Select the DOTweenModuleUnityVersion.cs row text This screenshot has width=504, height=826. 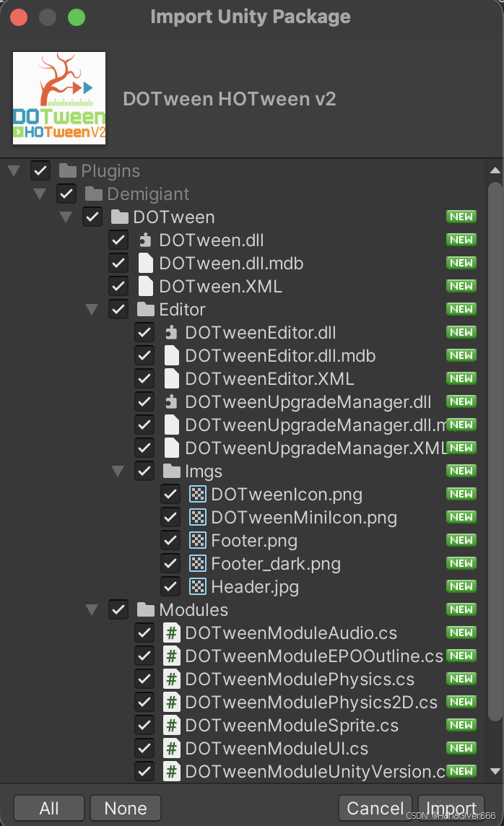click(316, 772)
